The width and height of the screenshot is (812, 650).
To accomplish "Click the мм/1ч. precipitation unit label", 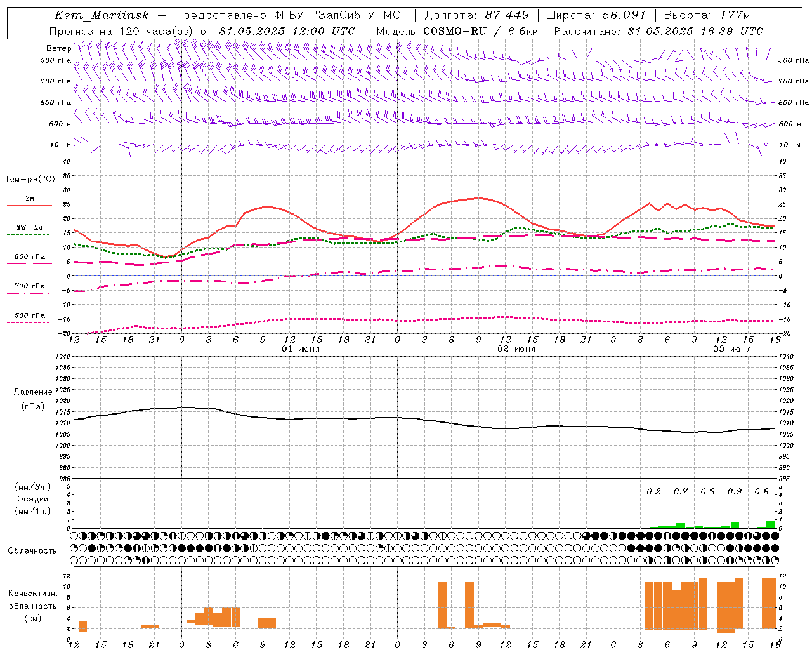I will pyautogui.click(x=32, y=511).
